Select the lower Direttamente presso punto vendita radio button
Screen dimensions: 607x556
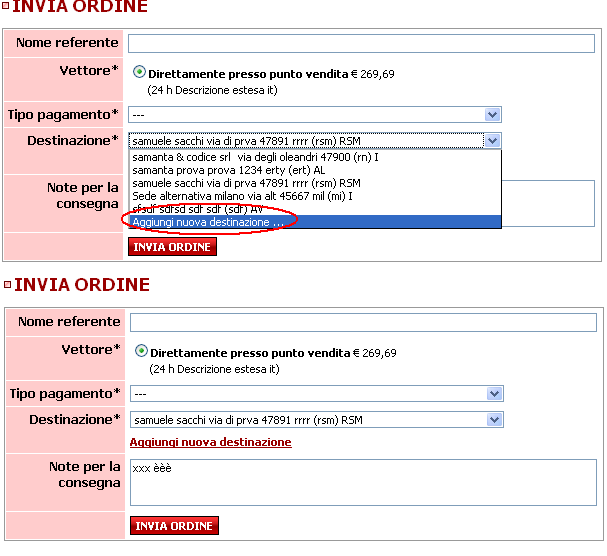click(x=141, y=351)
